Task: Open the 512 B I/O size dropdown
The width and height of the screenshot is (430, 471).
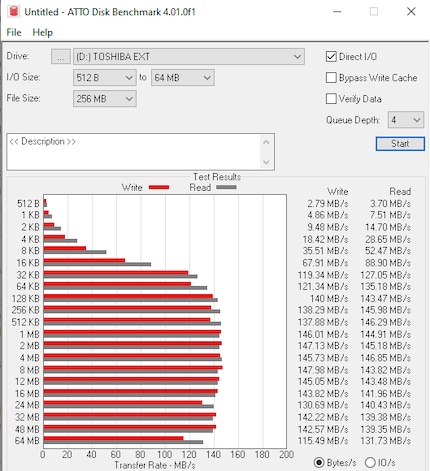Action: point(105,78)
